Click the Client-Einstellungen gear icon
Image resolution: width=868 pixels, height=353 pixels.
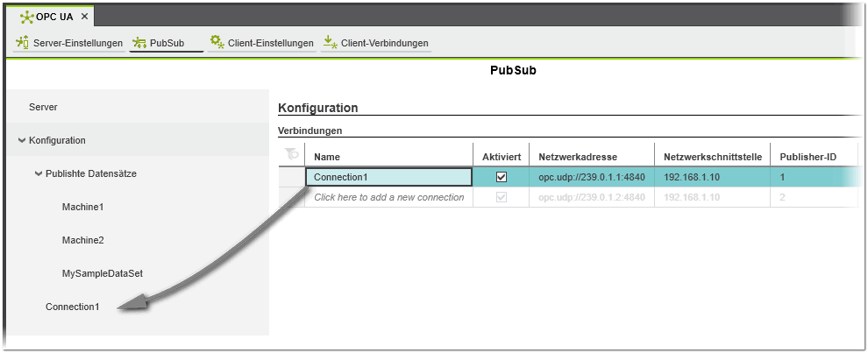tap(217, 42)
